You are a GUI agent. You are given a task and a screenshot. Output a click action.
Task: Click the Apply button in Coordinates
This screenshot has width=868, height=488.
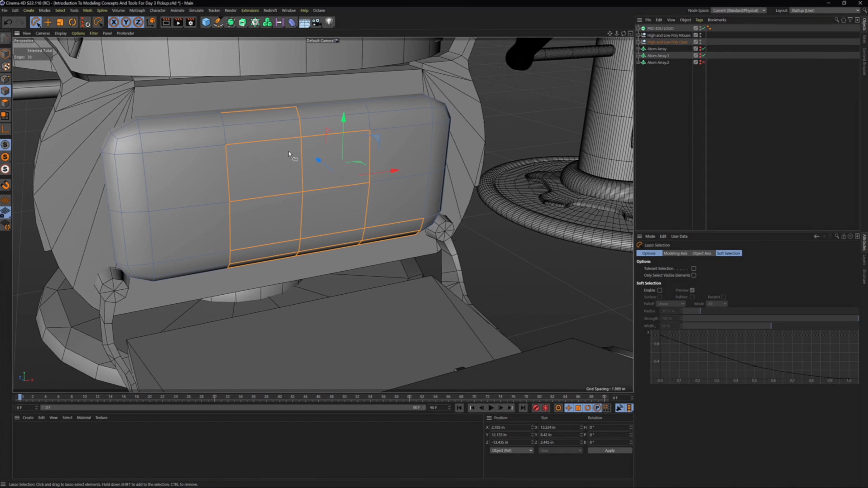(610, 450)
